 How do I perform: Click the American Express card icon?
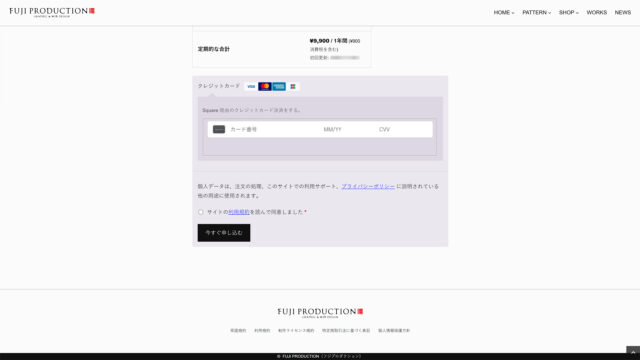pos(279,87)
